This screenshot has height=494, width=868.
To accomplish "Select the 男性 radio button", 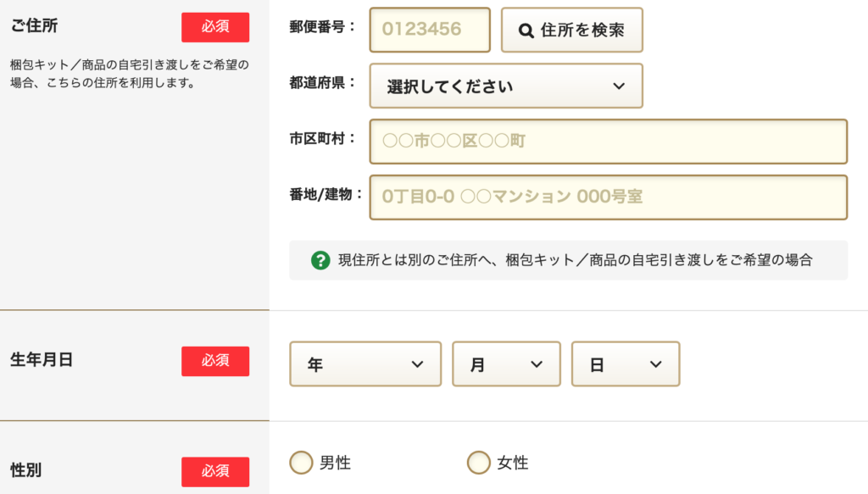I will pyautogui.click(x=301, y=463).
